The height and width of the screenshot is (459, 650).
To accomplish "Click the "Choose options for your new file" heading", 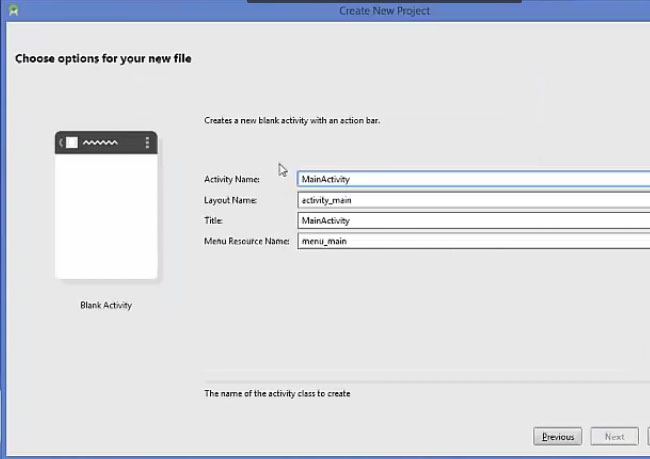I will [103, 58].
